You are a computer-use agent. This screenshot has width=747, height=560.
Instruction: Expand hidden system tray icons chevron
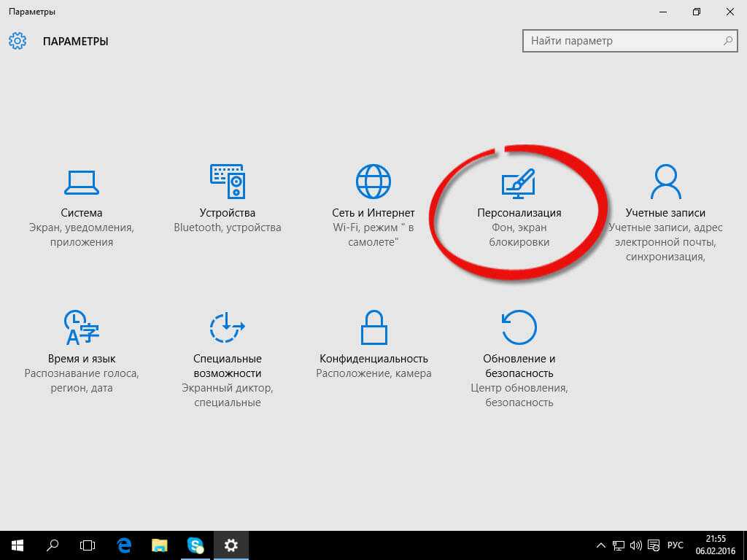tap(600, 545)
